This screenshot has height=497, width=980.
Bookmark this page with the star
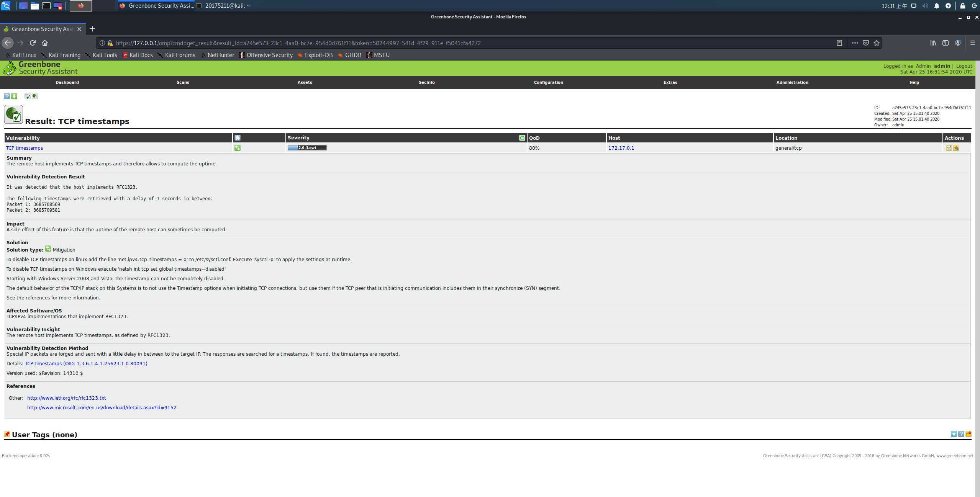coord(876,43)
